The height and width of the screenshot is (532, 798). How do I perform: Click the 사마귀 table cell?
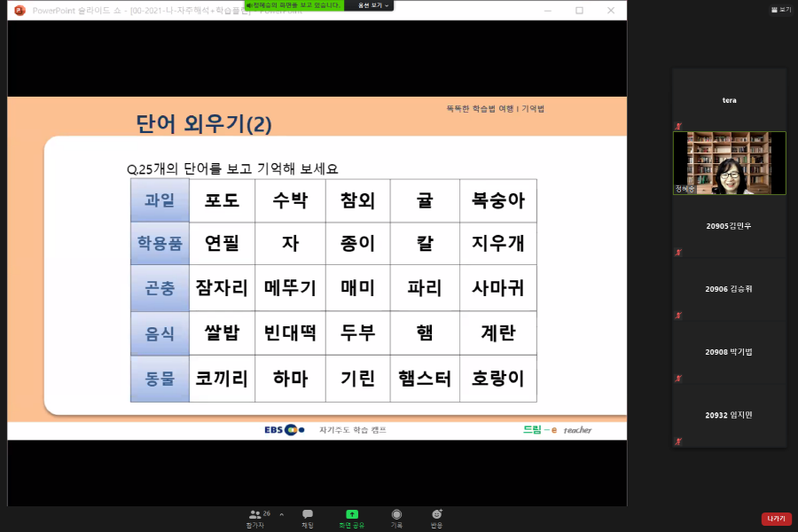point(498,288)
